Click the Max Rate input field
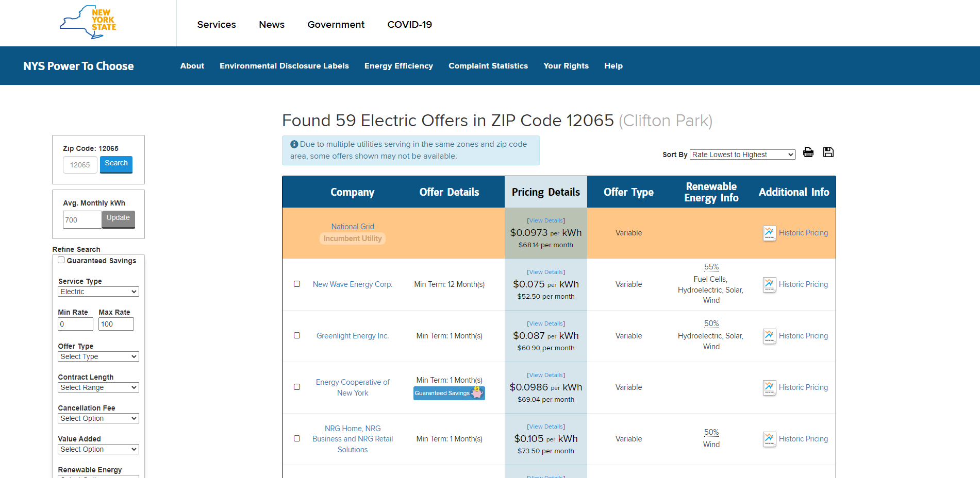The height and width of the screenshot is (478, 980). coord(116,324)
